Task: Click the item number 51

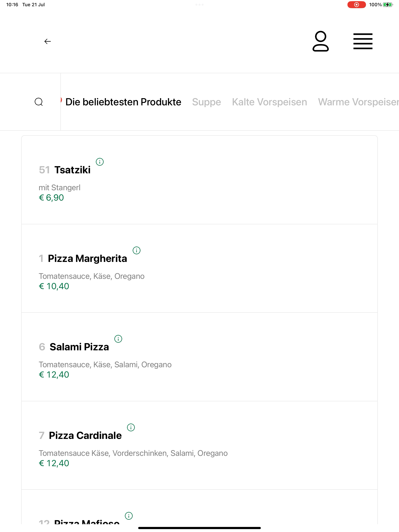Action: coord(44,170)
